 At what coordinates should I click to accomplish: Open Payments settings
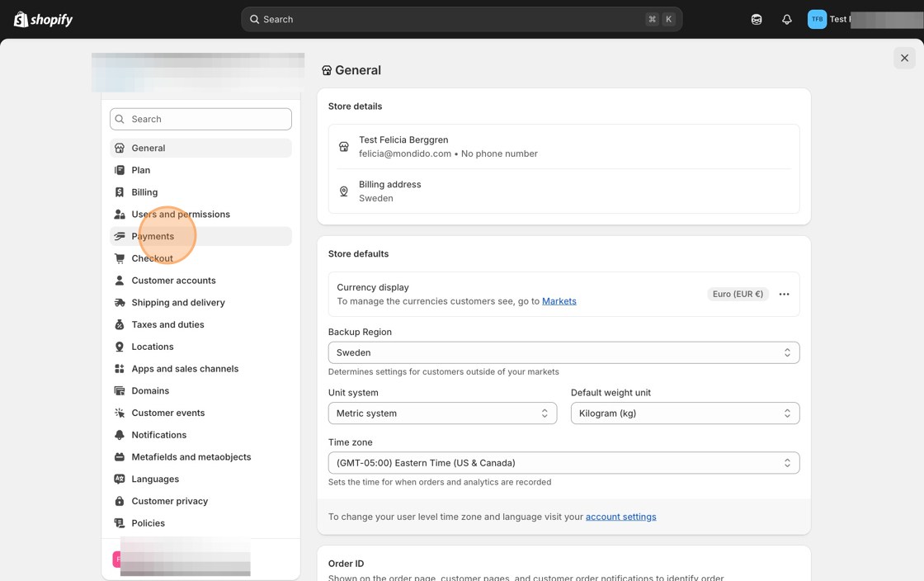[201, 236]
